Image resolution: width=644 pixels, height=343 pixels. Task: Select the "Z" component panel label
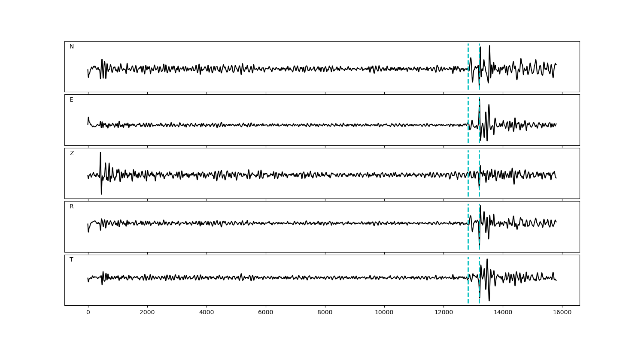tap(72, 153)
